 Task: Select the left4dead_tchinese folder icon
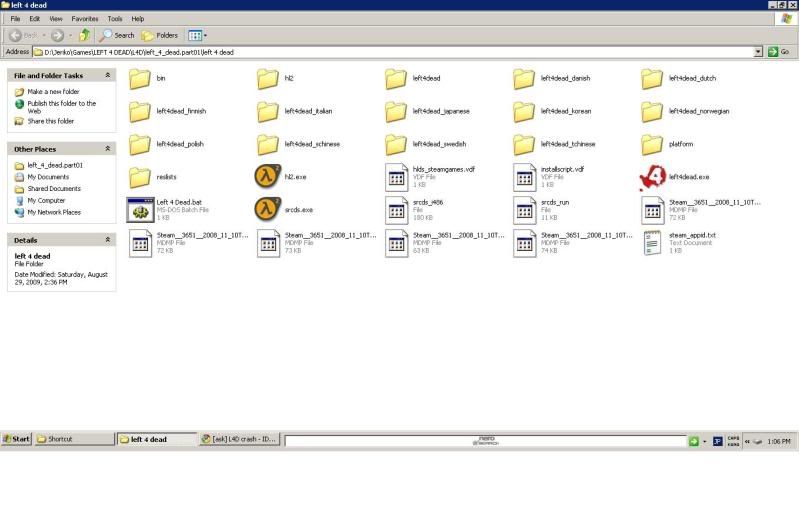click(524, 145)
